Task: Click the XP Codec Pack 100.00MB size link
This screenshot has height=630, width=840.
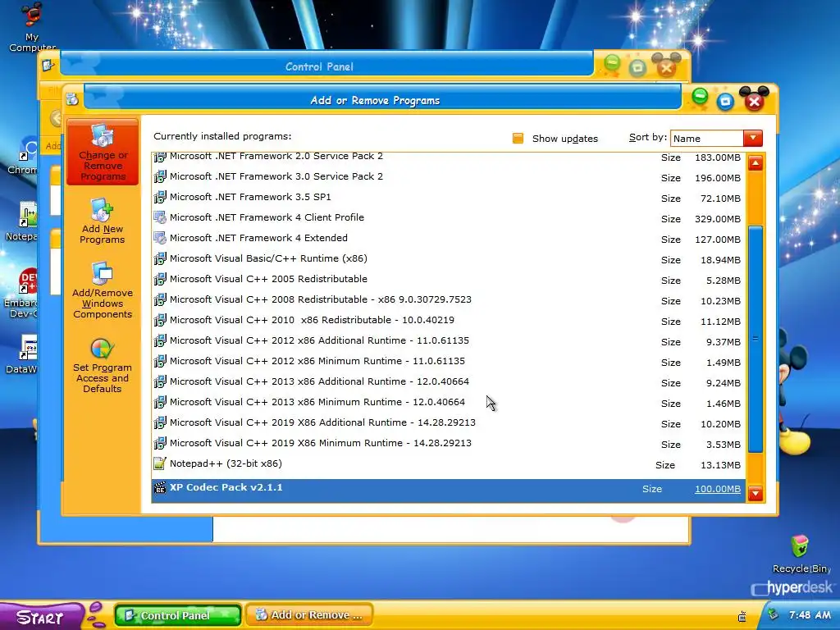Action: tap(717, 489)
